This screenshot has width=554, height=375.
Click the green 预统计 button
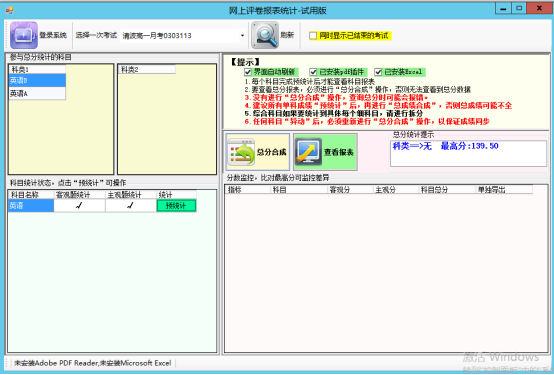tap(176, 206)
